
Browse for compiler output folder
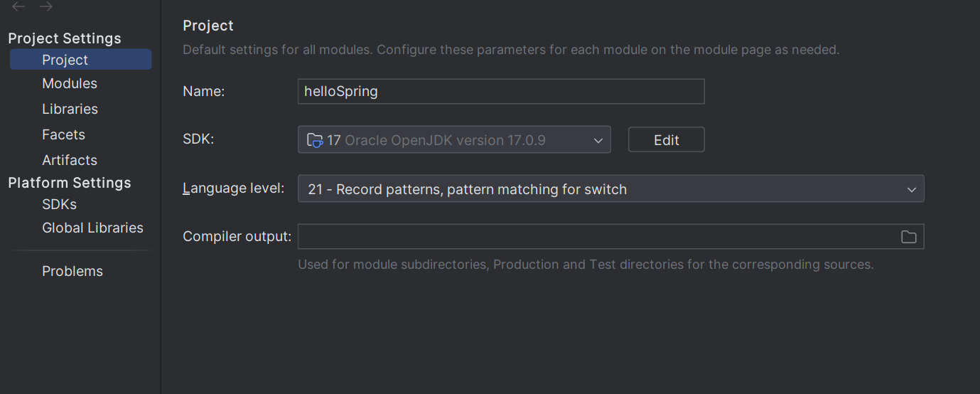tap(908, 237)
